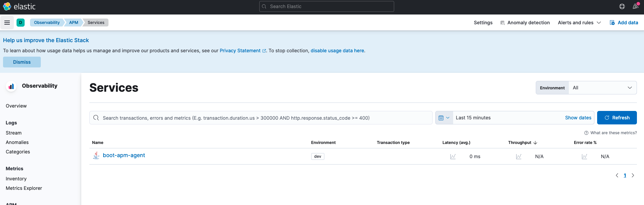Open the boot-apm-agent service
Viewport: 644px width, 205px height.
click(124, 155)
